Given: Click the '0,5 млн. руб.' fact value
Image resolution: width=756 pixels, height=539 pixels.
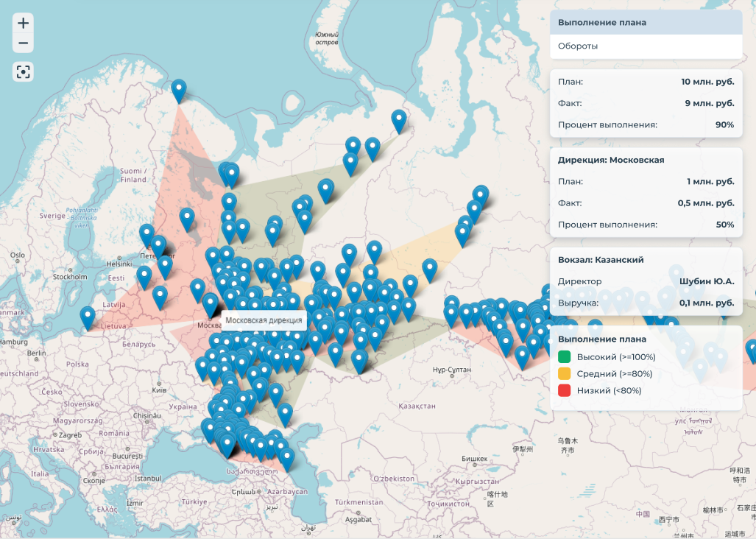Looking at the screenshot, I should click(706, 203).
